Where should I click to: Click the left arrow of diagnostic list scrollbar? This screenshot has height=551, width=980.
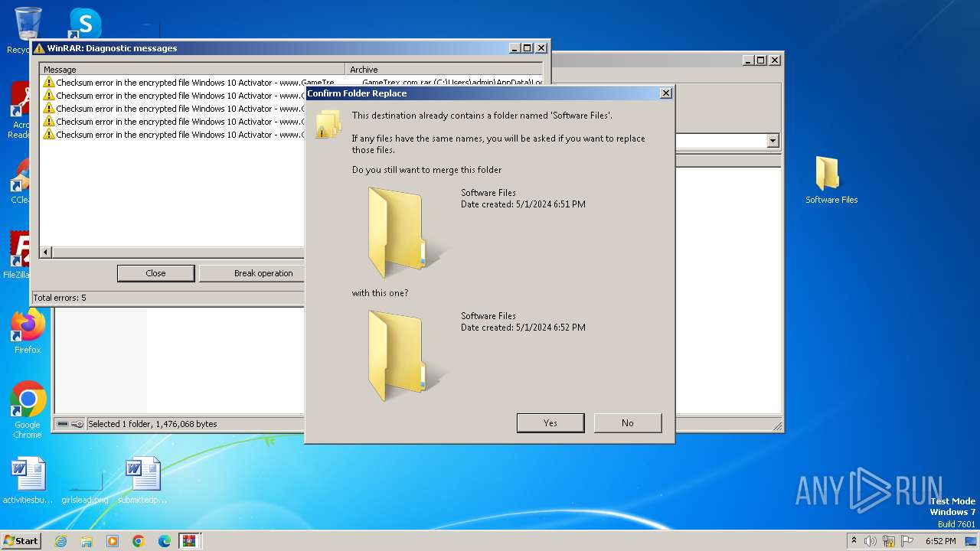click(45, 252)
